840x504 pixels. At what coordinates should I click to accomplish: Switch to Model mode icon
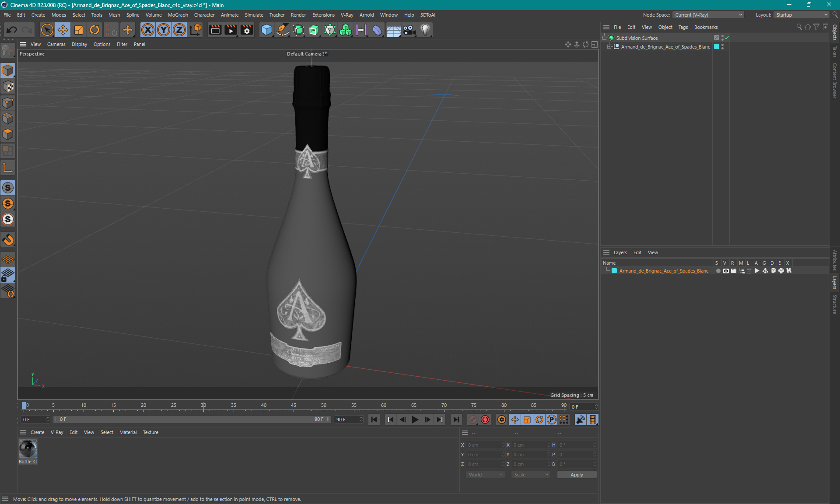[8, 70]
